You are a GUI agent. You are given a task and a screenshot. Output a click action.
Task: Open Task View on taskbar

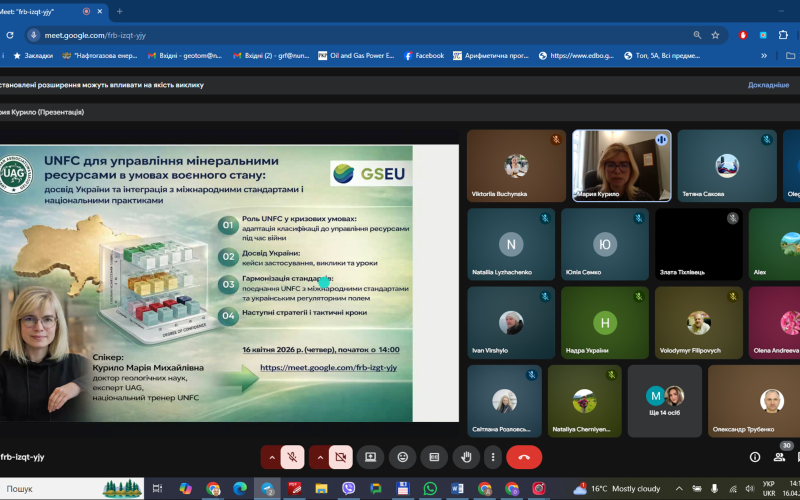point(158,489)
